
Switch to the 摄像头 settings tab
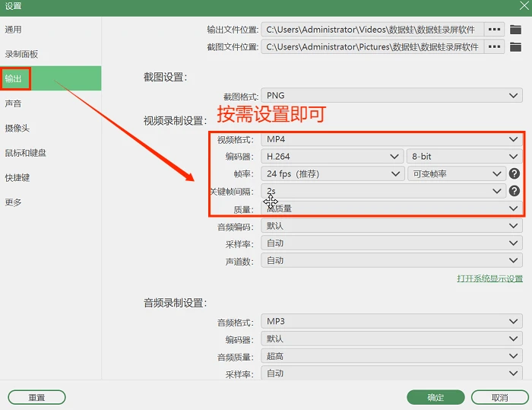[51, 128]
